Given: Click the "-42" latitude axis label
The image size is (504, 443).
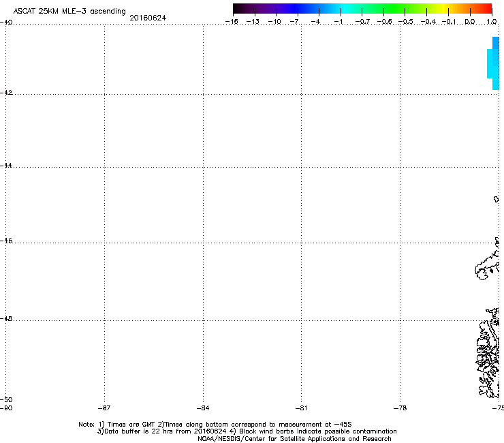Looking at the screenshot, I should point(6,93).
